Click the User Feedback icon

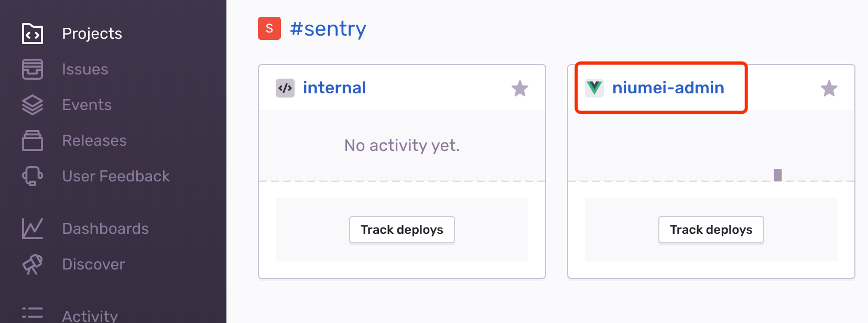(32, 176)
